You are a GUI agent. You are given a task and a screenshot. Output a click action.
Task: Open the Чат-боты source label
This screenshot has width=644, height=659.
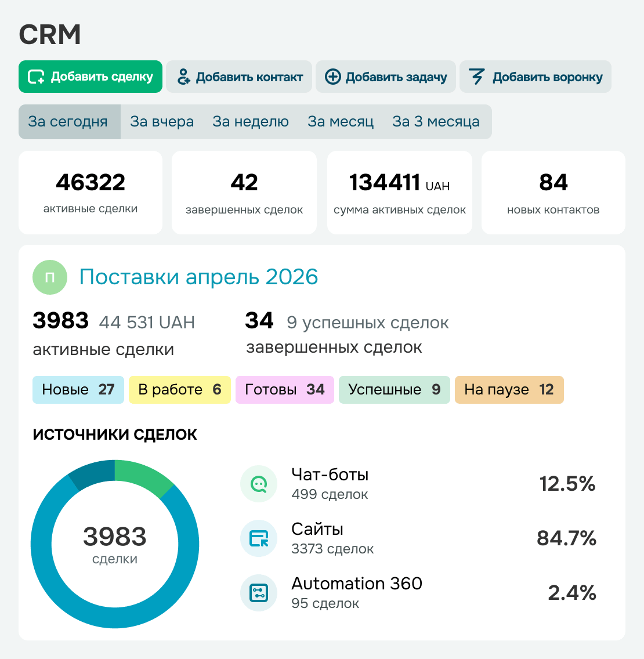click(330, 475)
